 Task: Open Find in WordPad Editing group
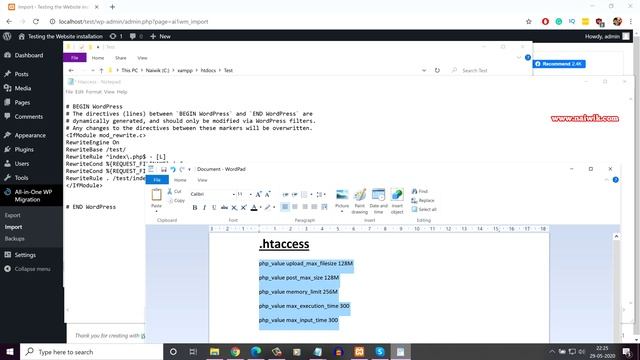420,191
